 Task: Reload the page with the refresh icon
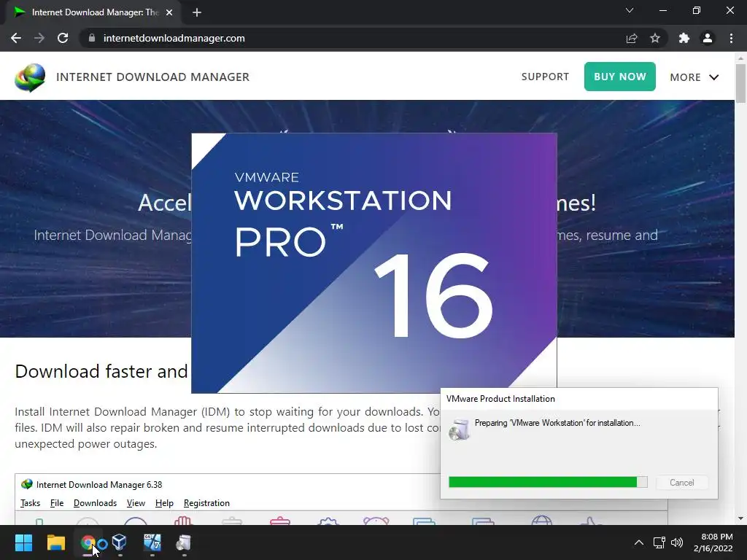[63, 38]
